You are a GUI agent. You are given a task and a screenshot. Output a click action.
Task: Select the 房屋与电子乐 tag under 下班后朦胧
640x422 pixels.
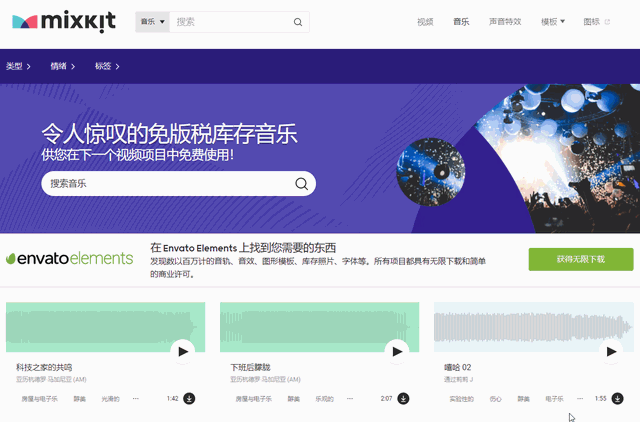coord(253,399)
